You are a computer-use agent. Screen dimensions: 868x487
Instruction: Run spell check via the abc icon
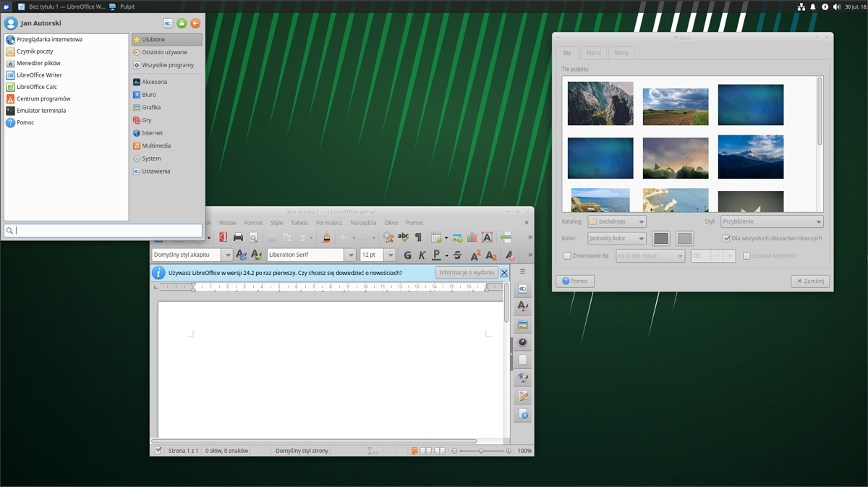(x=404, y=237)
